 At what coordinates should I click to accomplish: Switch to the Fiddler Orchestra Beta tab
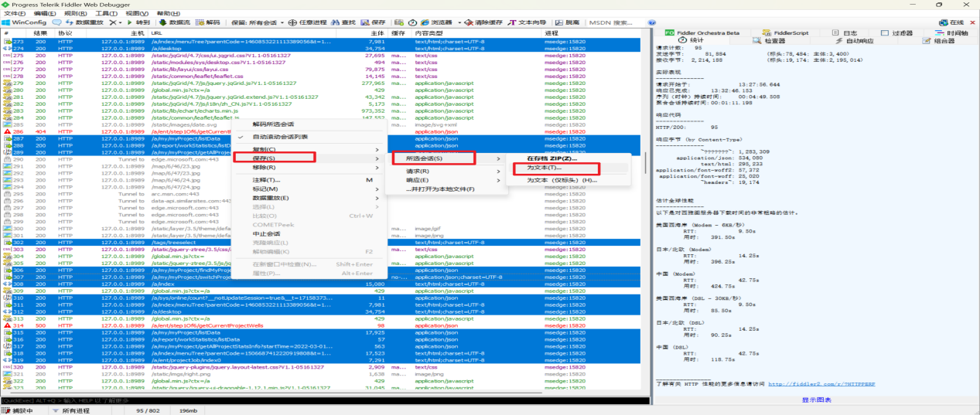tap(702, 32)
